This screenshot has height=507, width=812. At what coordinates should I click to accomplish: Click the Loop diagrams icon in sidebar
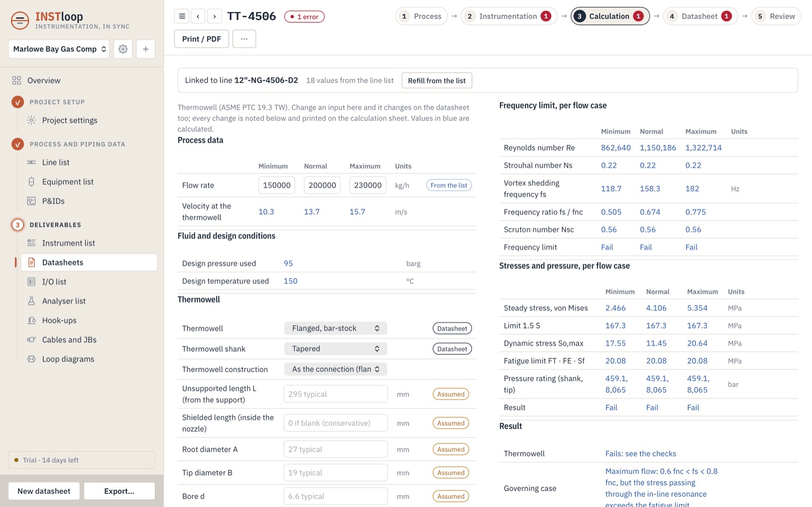tap(31, 359)
